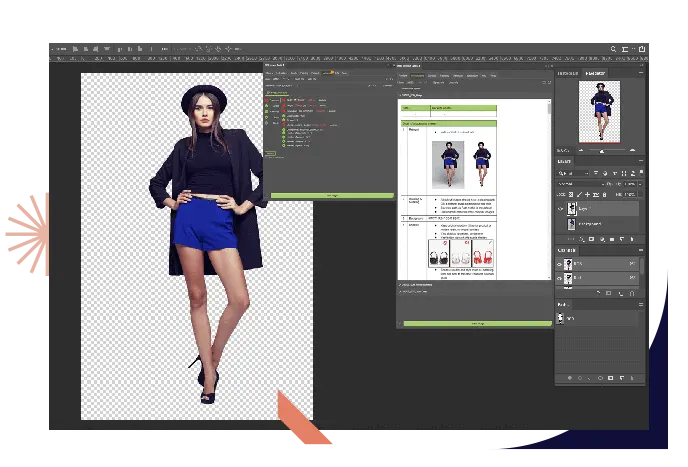Screen dimensions: 688x467
Task: Zoom out with small mountains in Navigator
Action: tap(581, 151)
